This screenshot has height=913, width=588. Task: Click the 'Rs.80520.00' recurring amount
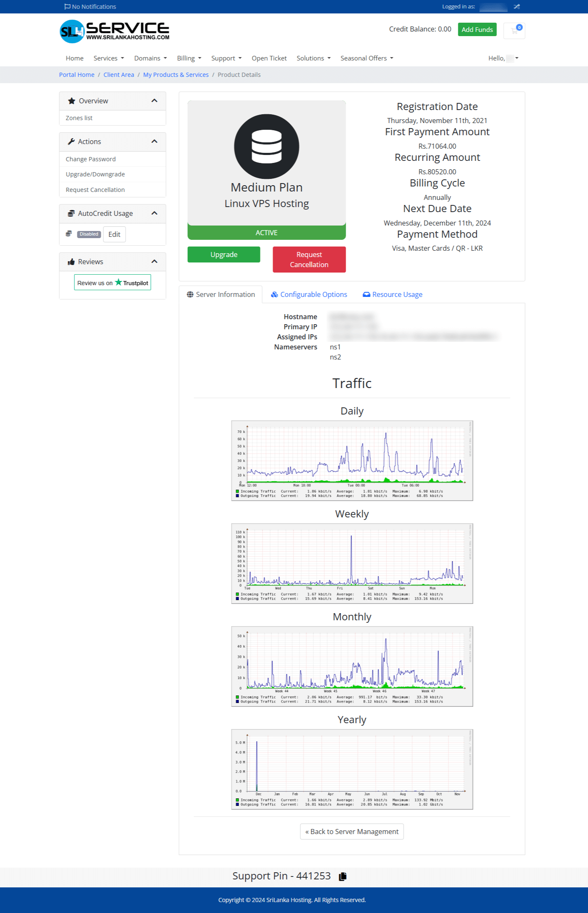pyautogui.click(x=437, y=172)
